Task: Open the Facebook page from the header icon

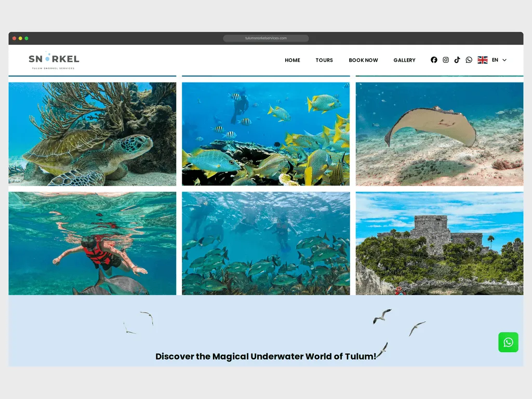Action: pos(434,60)
